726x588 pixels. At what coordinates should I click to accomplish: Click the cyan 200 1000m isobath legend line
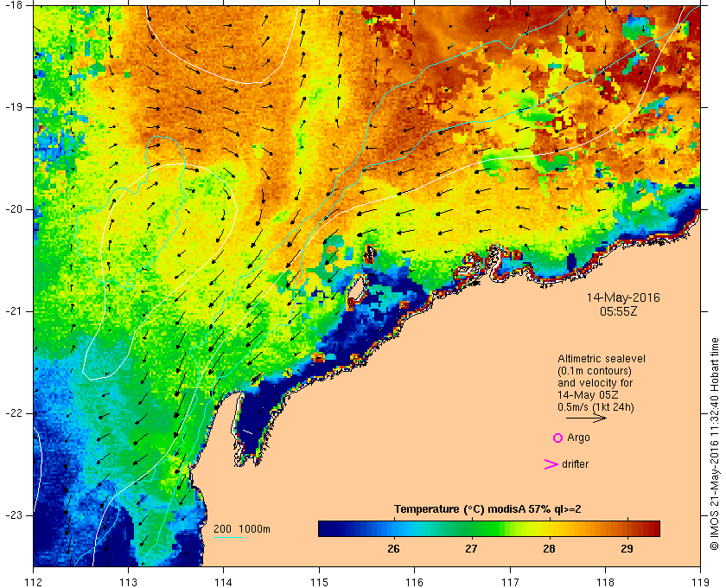tap(228, 538)
